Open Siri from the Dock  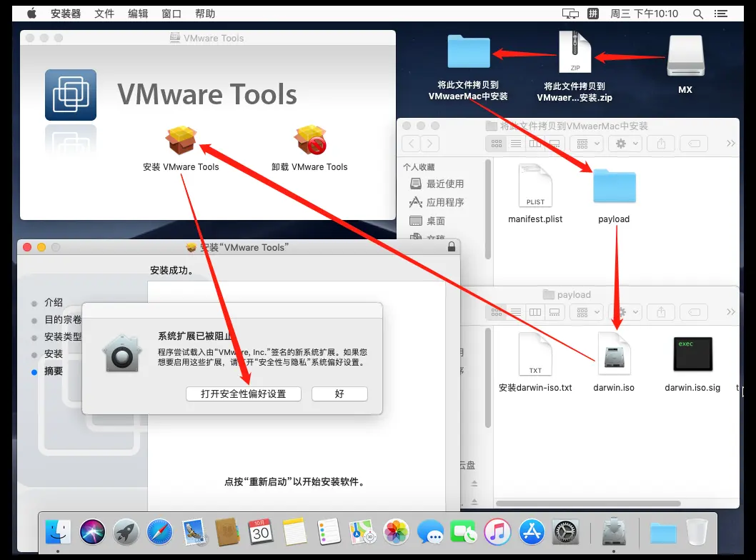click(92, 532)
